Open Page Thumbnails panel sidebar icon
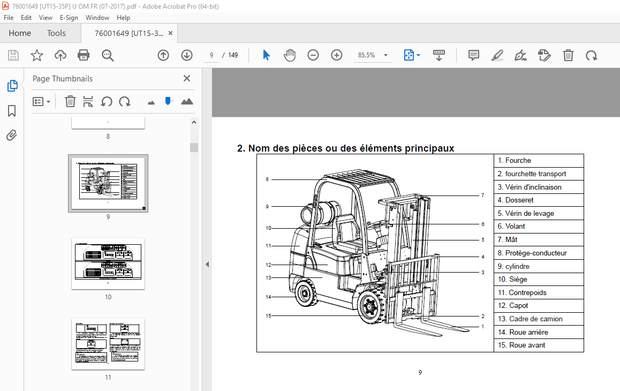The image size is (620, 391). [x=12, y=86]
